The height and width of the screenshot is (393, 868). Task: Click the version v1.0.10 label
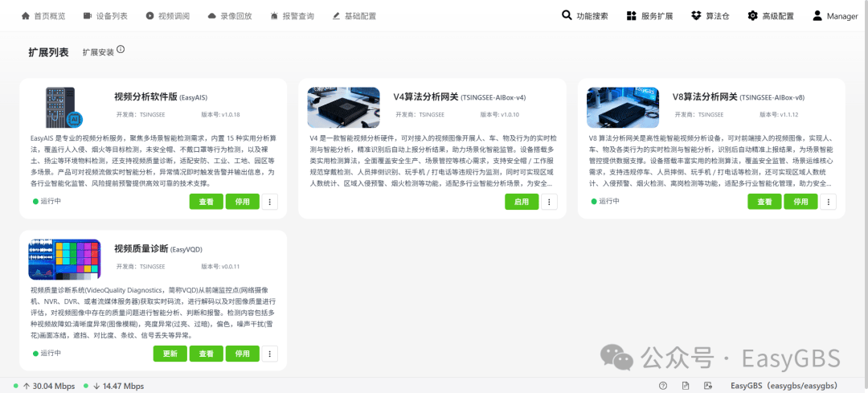tap(499, 115)
